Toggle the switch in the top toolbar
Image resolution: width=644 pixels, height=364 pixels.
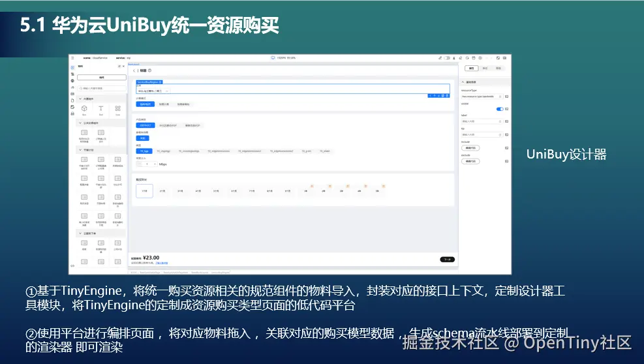click(x=447, y=58)
